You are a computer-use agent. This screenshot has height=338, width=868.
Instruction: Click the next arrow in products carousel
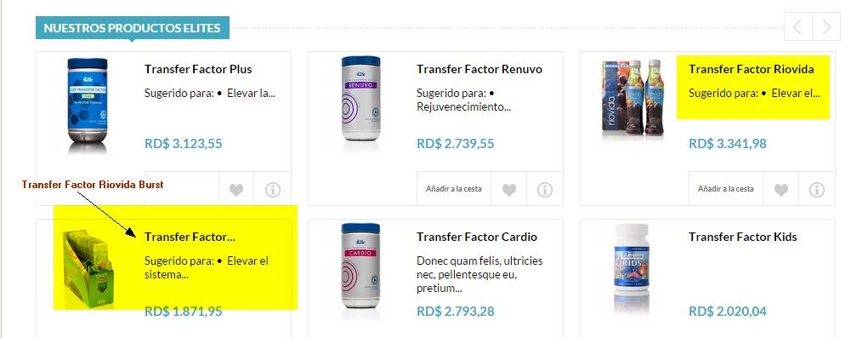click(x=826, y=26)
